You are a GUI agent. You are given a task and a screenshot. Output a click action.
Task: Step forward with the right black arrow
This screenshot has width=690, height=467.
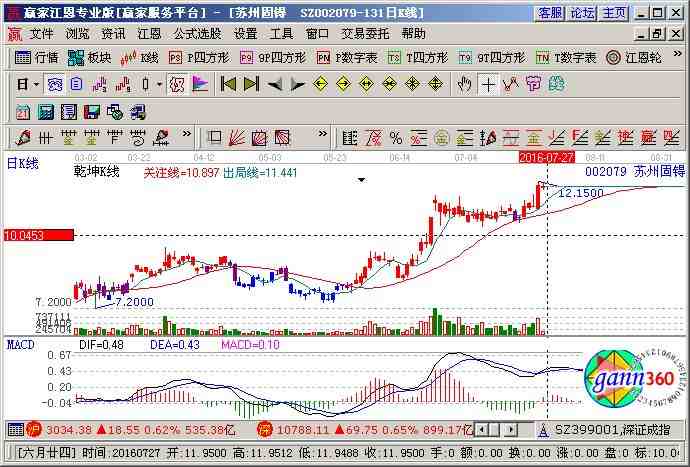tap(298, 84)
